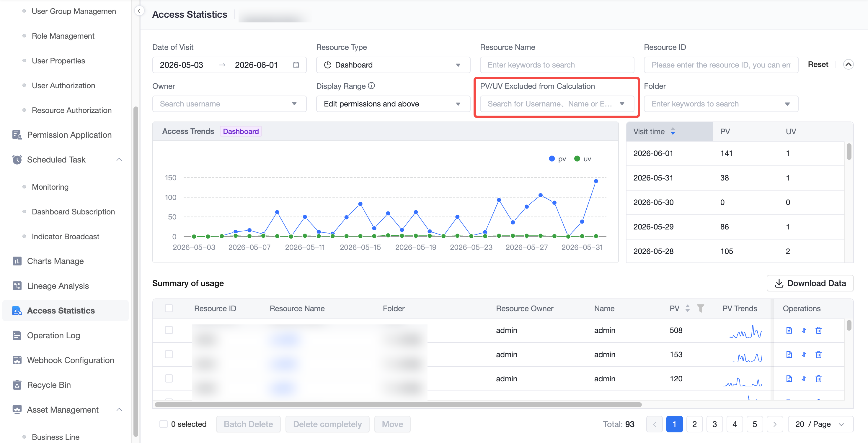
Task: Click the move icon in the 120 PV row
Action: coord(804,379)
